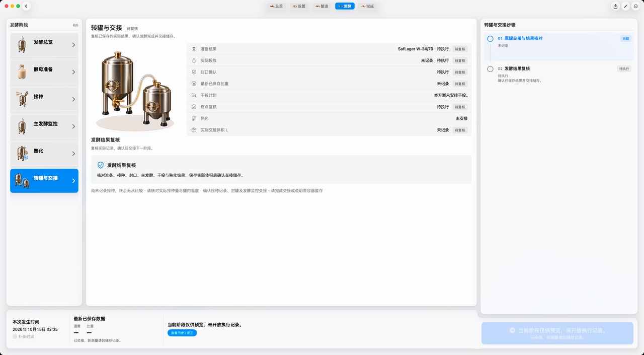Expand the 接种 stage chevron
This screenshot has width=644, height=355.
pos(73,99)
